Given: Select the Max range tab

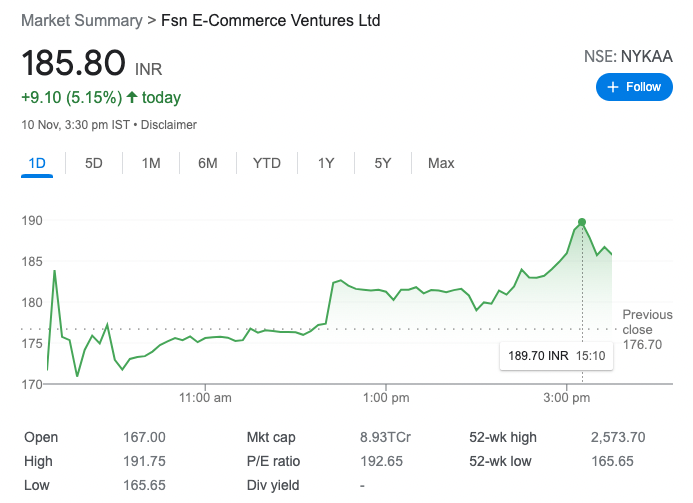Looking at the screenshot, I should click(x=441, y=164).
